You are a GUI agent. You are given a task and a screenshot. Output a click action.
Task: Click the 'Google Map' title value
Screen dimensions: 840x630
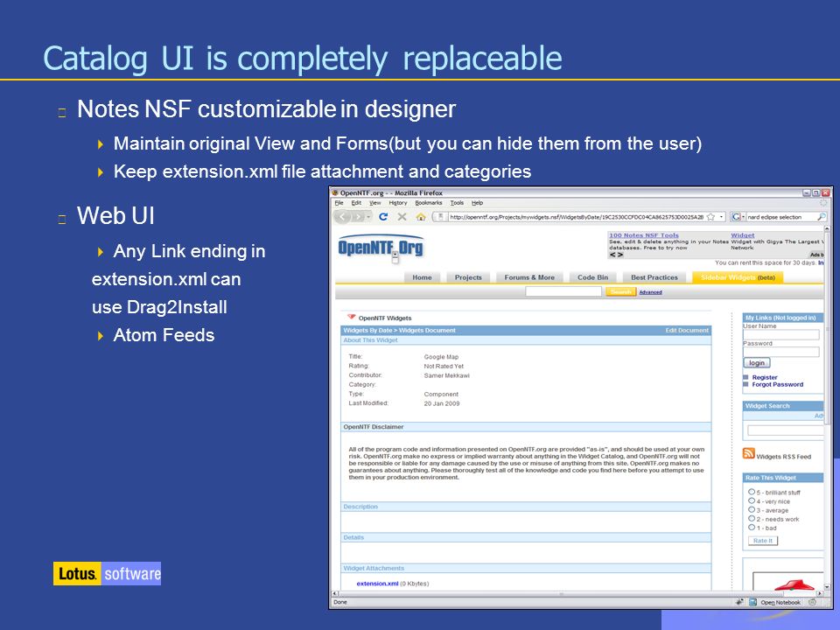[441, 357]
